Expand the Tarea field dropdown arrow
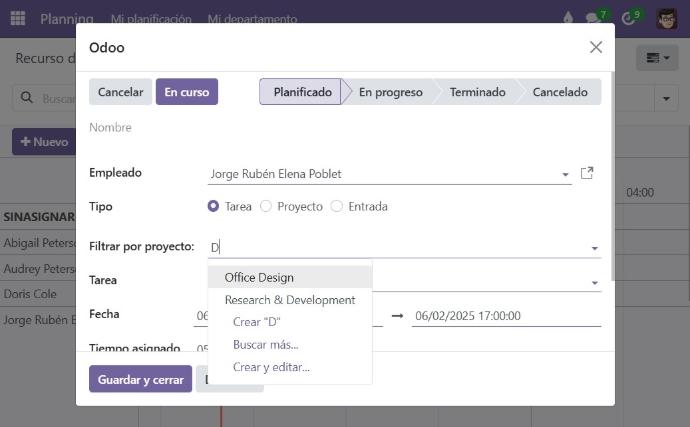The image size is (690, 427). [595, 283]
